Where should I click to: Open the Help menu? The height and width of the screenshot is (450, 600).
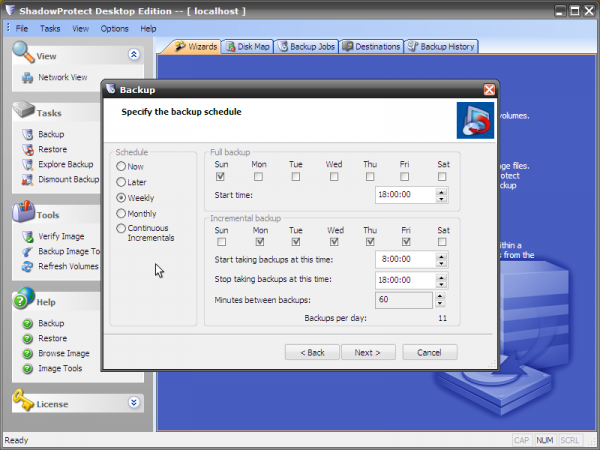click(x=148, y=29)
